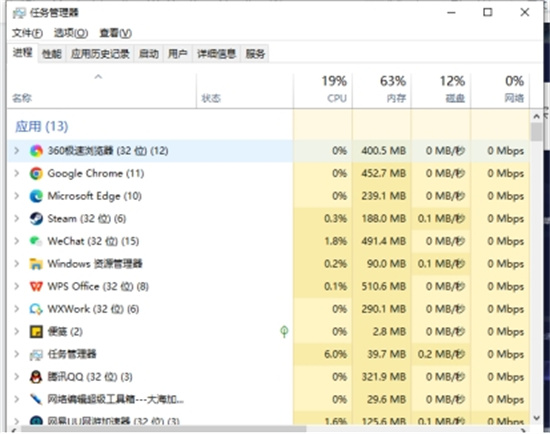
Task: Expand the 360极速浏览器 process group
Action: (x=16, y=151)
